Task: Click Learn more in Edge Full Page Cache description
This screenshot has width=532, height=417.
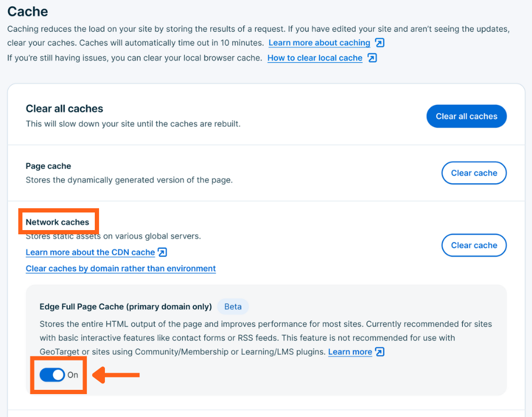Action: (x=350, y=352)
